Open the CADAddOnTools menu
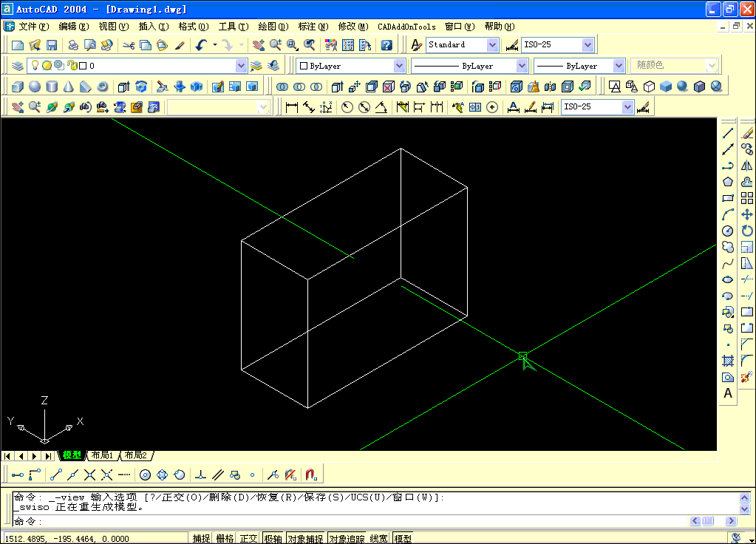The height and width of the screenshot is (544, 756). coord(406,27)
